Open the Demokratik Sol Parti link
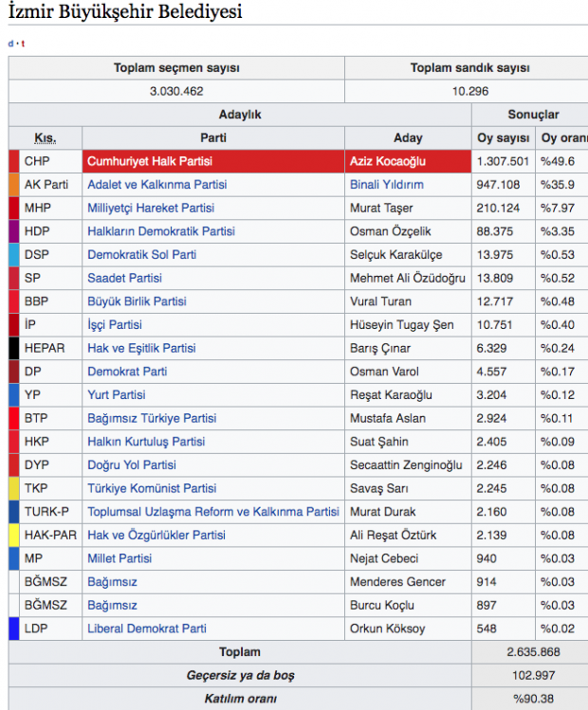This screenshot has height=710, width=588. [141, 254]
